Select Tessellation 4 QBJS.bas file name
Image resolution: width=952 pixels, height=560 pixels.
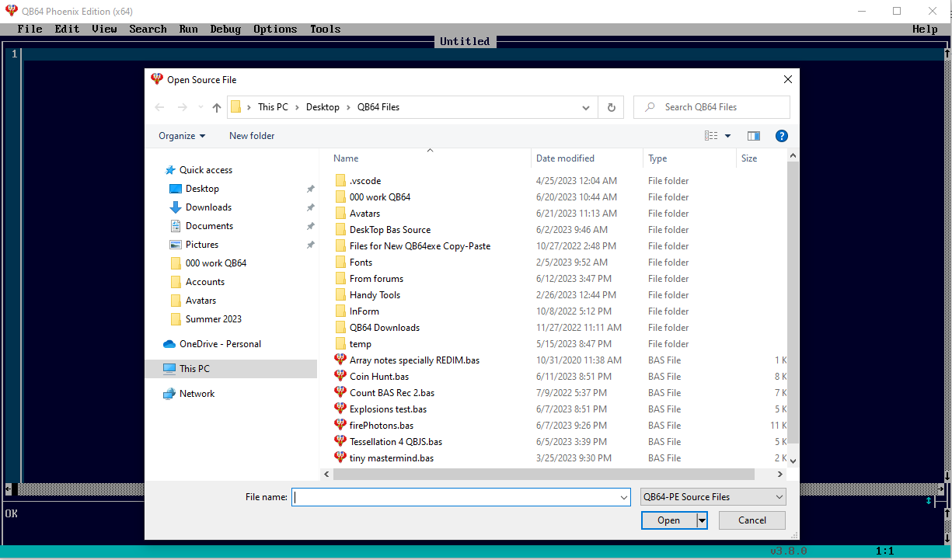click(396, 442)
